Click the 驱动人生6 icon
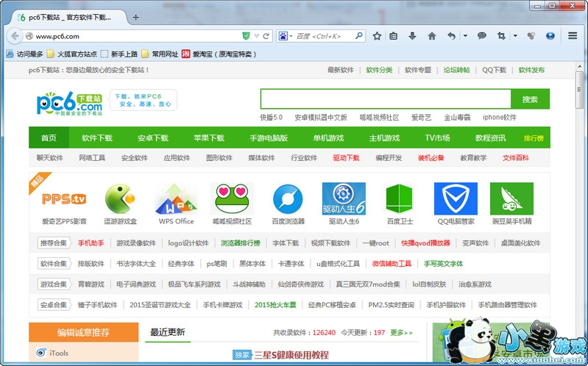 click(x=344, y=198)
